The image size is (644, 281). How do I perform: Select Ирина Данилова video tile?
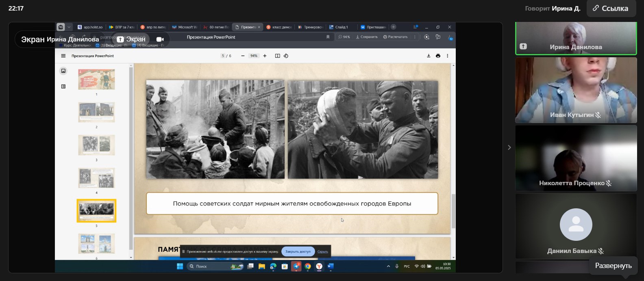(576, 38)
